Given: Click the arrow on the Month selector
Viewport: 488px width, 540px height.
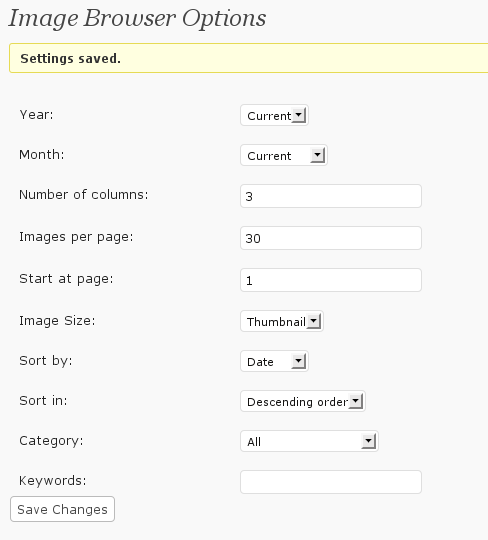Looking at the screenshot, I should coord(317,155).
